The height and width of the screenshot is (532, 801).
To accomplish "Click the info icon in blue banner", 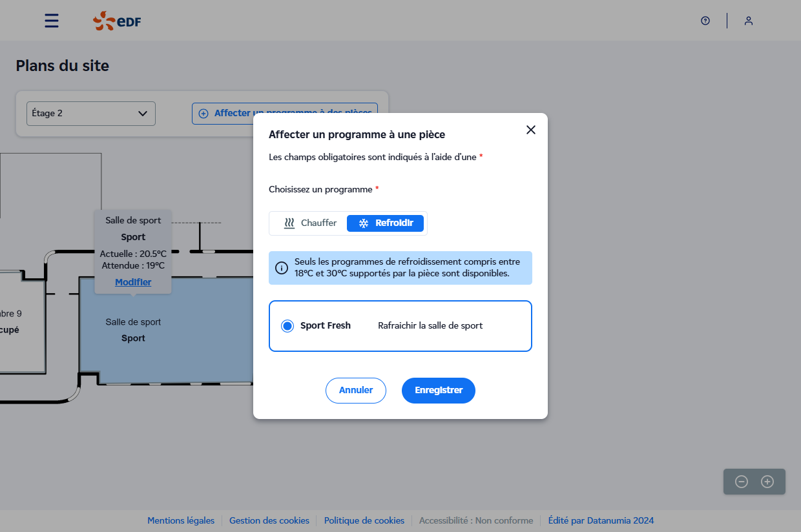I will pyautogui.click(x=282, y=268).
